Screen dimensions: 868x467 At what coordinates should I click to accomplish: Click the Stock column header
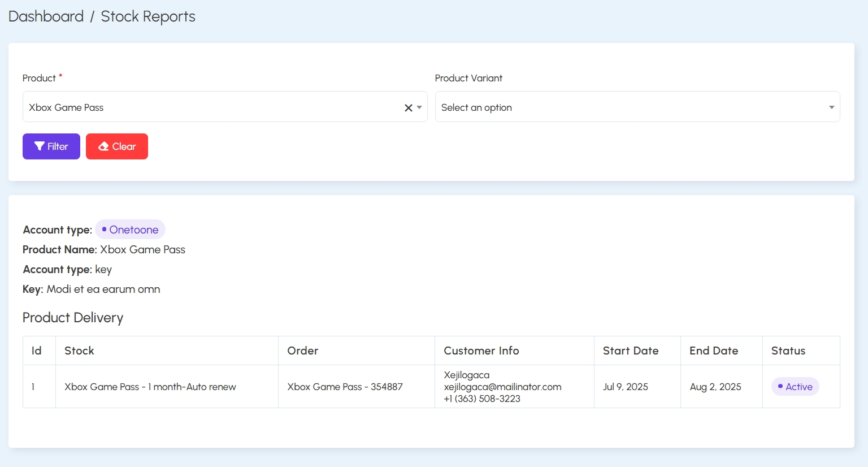tap(79, 351)
